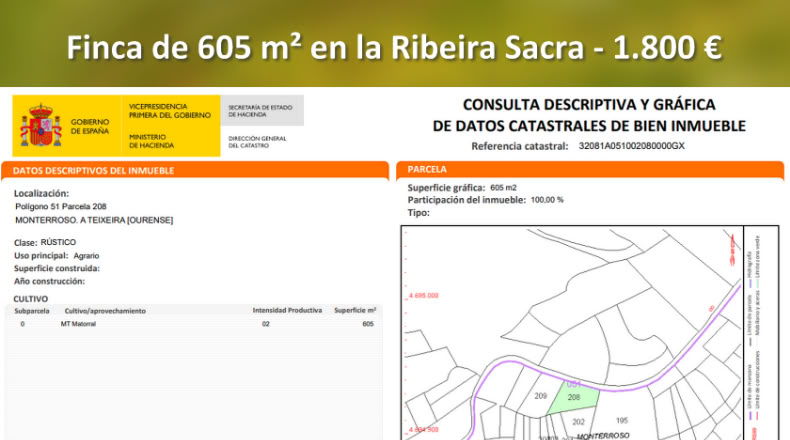Click the 'Superficie m²' column header
Screen dimensions: 790x440
(355, 310)
